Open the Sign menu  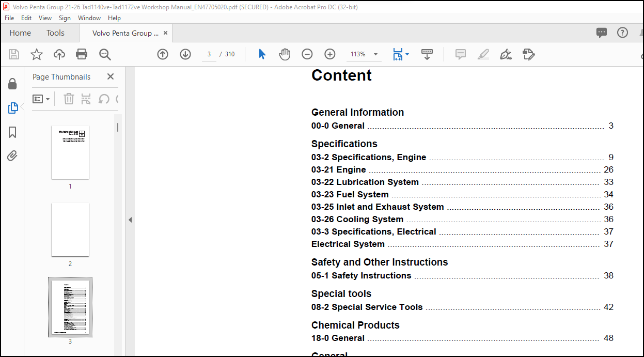65,18
